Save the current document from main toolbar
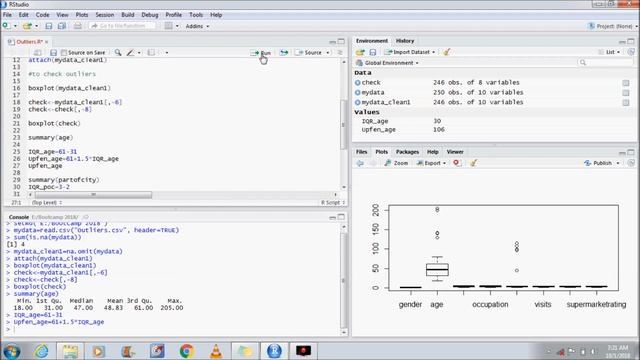The height and width of the screenshot is (360, 640). tap(49, 26)
